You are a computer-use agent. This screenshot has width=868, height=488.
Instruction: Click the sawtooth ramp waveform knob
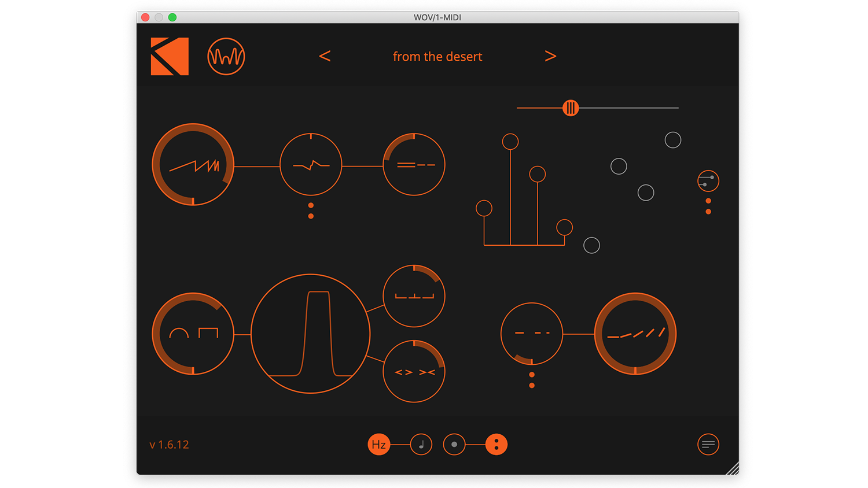click(x=193, y=164)
